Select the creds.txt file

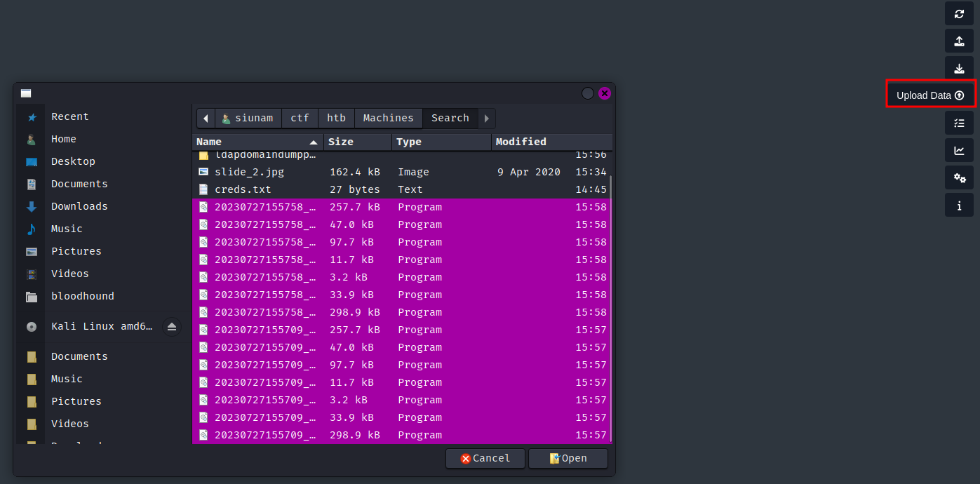[401, 189]
